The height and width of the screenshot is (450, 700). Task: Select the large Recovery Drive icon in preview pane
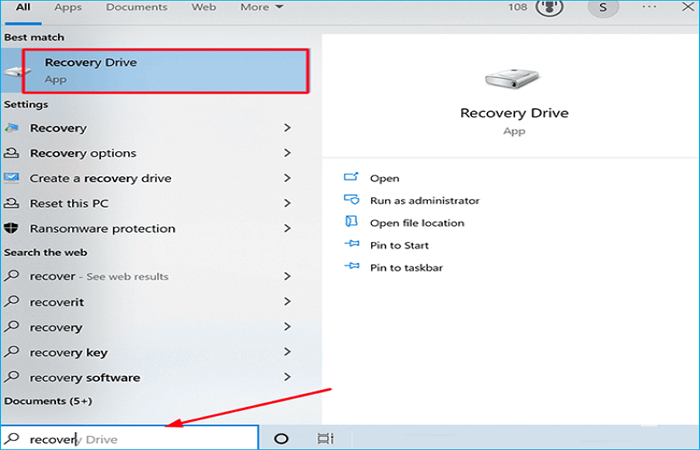point(512,79)
